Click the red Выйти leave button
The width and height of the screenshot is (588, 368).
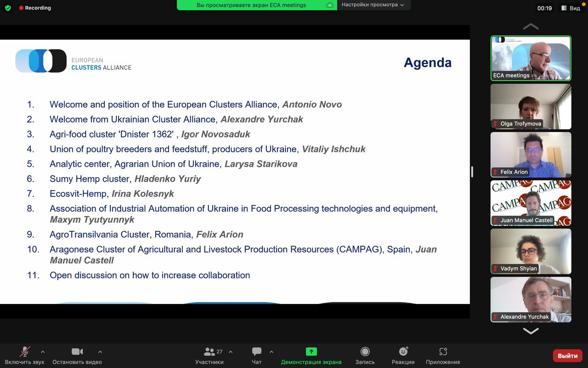point(568,356)
